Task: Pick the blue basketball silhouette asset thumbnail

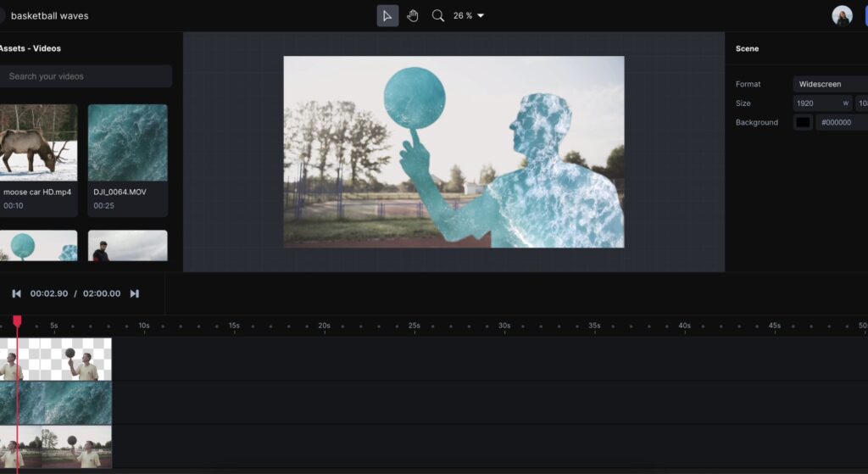Action: [x=38, y=246]
